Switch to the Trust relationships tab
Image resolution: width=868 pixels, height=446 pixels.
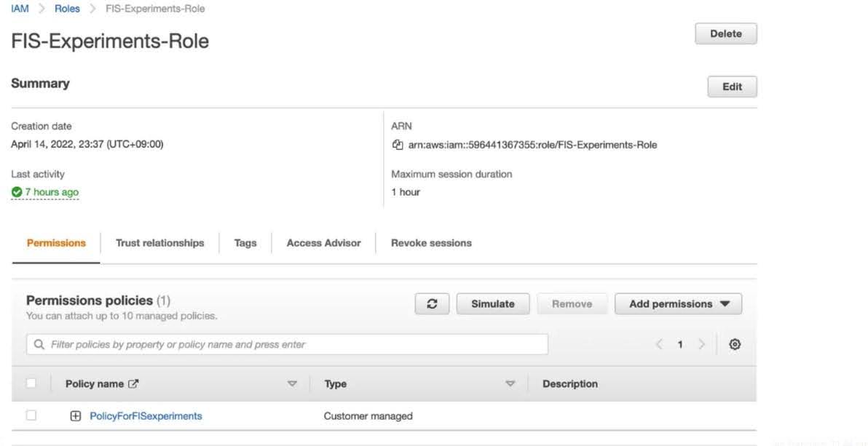click(159, 243)
